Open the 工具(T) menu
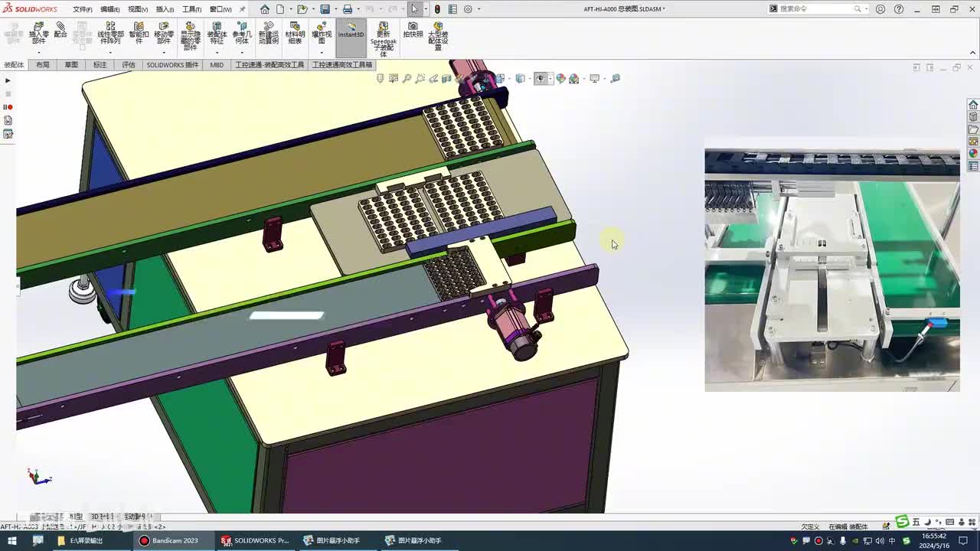980x551 pixels. [x=191, y=9]
